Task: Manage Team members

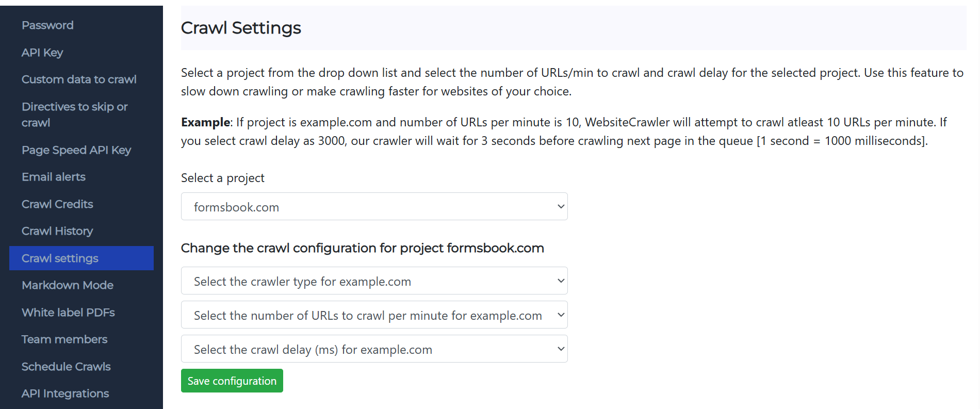Action: (x=64, y=339)
